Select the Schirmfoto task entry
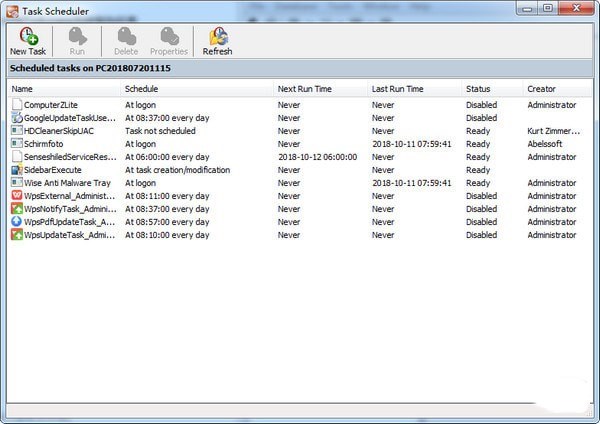Screen dimensions: 600x424 [48, 144]
